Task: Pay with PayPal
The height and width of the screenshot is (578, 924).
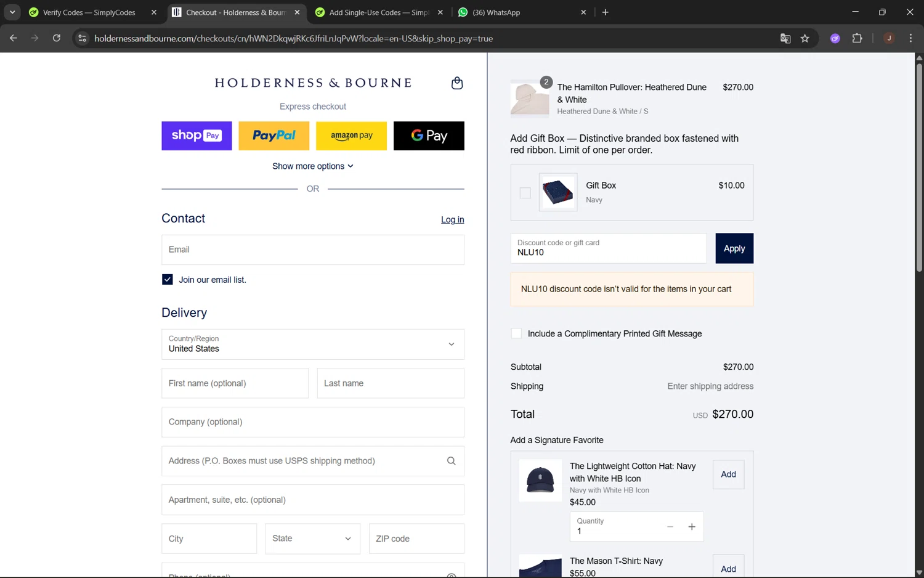Action: 274,136
